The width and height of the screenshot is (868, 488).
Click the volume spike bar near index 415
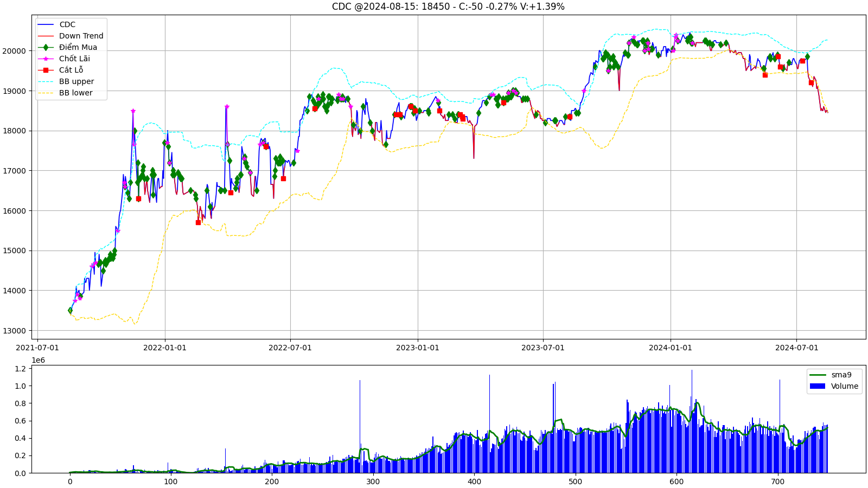[489, 424]
